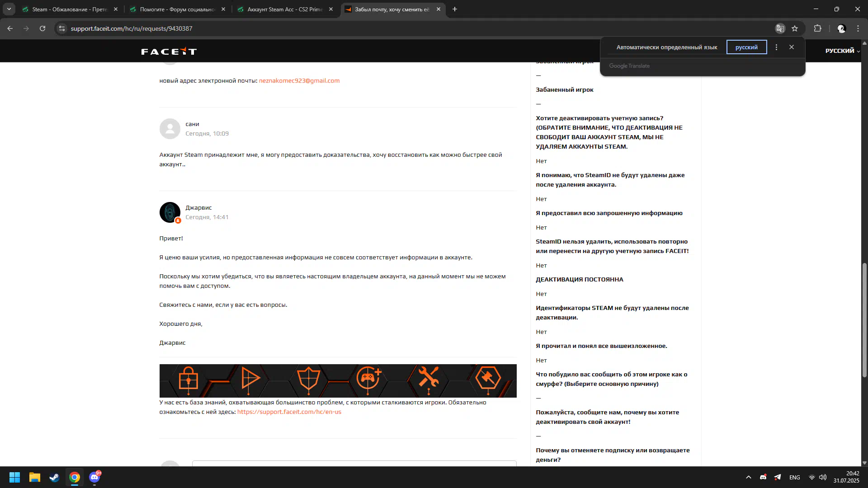Image resolution: width=868 pixels, height=488 pixels.
Task: Open the Windows Start menu
Action: (x=14, y=477)
